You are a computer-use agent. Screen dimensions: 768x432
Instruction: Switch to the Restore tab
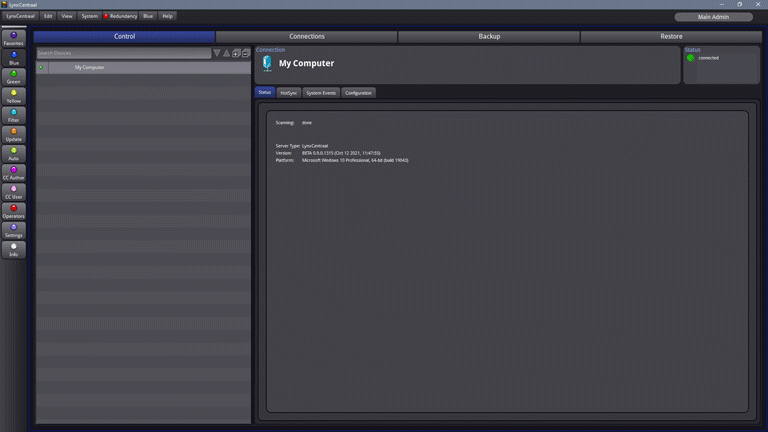point(671,36)
